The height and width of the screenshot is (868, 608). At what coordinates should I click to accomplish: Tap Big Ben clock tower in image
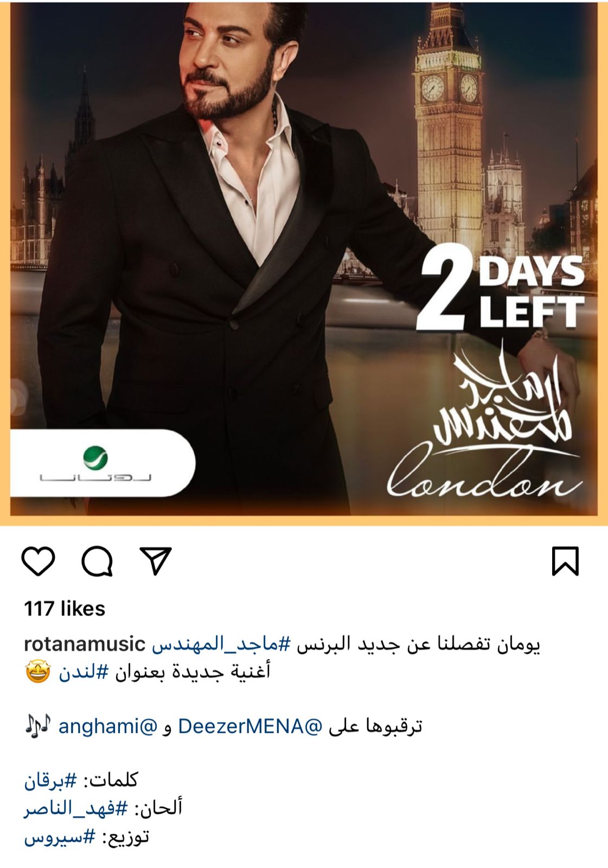(x=449, y=125)
